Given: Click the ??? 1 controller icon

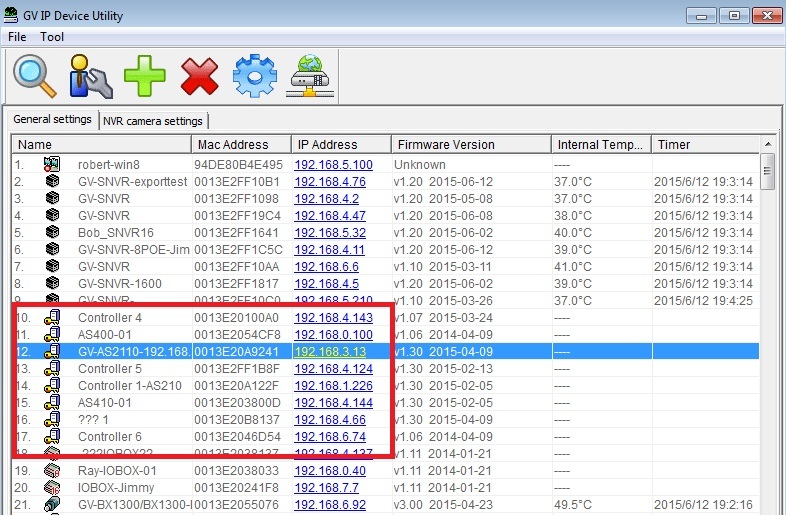Looking at the screenshot, I should (52, 420).
